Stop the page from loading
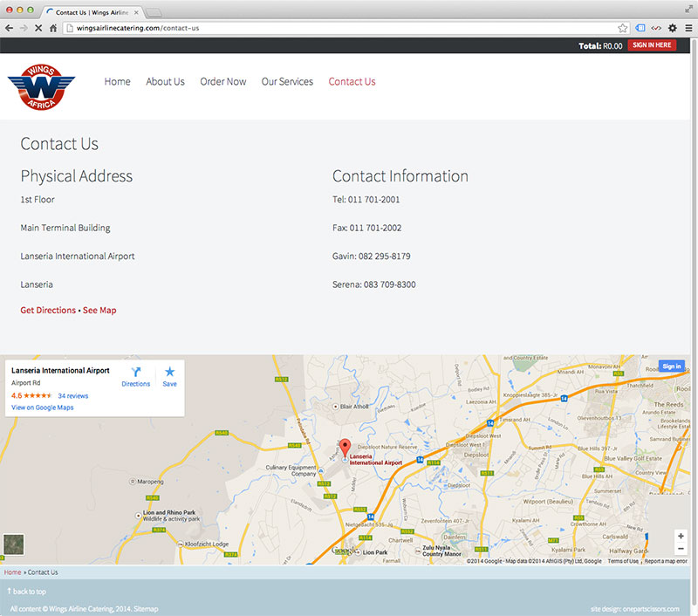 tap(38, 28)
